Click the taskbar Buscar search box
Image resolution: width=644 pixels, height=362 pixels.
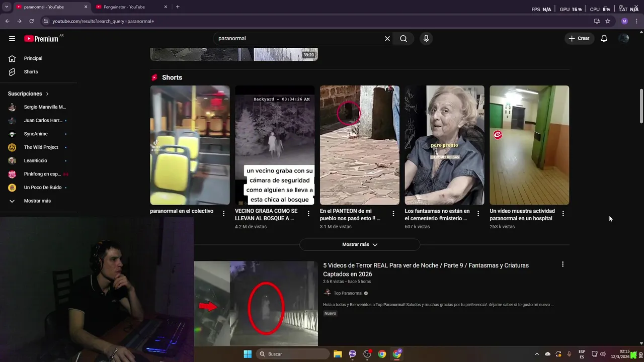pyautogui.click(x=293, y=354)
